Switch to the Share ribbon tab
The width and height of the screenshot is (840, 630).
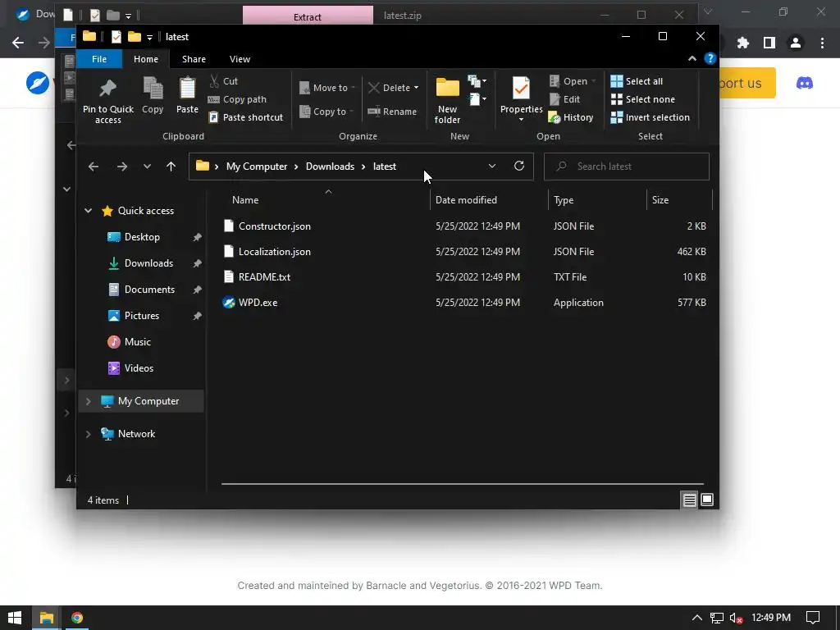tap(194, 59)
